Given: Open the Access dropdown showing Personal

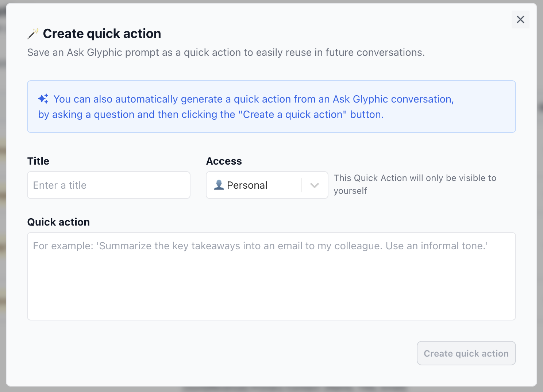Looking at the screenshot, I should tap(267, 185).
